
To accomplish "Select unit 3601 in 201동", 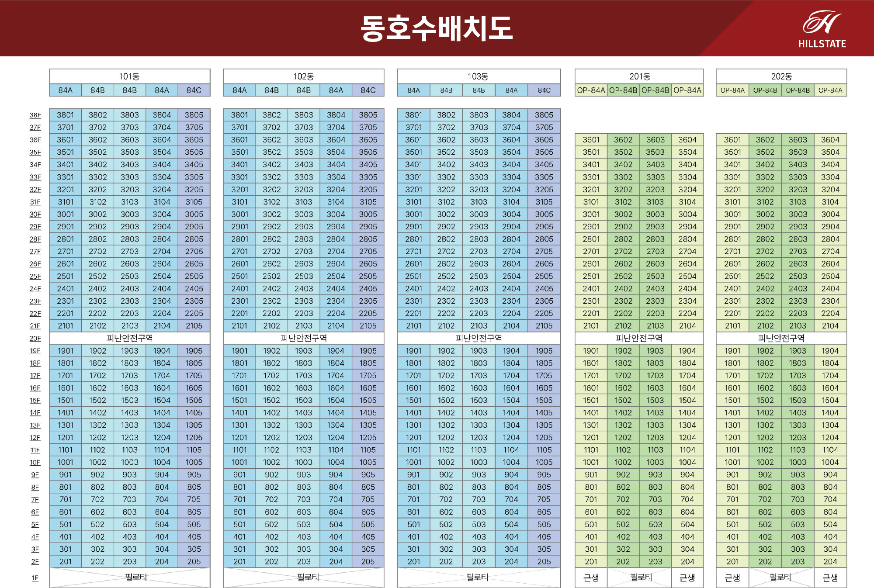I will pos(591,140).
